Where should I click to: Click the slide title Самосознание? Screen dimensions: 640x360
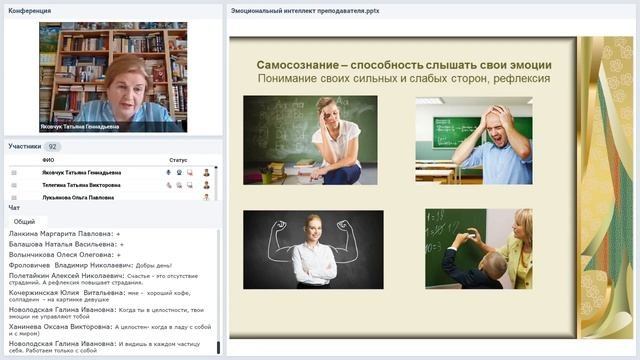[x=404, y=65]
